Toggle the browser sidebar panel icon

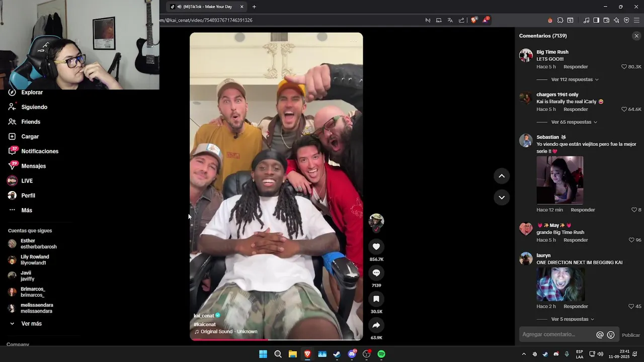point(596,20)
